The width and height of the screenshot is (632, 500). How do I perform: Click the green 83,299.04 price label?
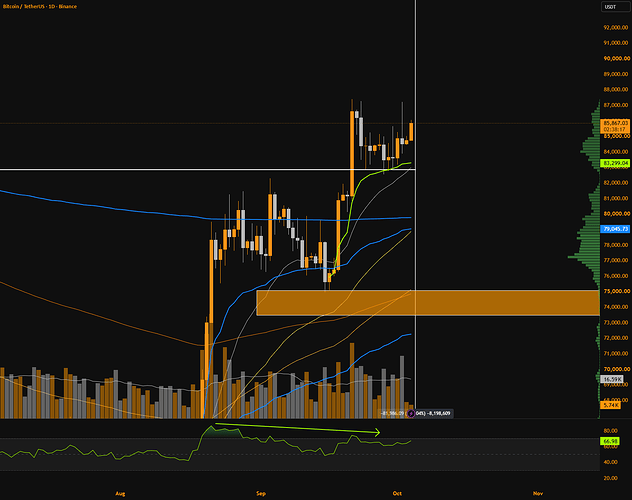(x=615, y=163)
